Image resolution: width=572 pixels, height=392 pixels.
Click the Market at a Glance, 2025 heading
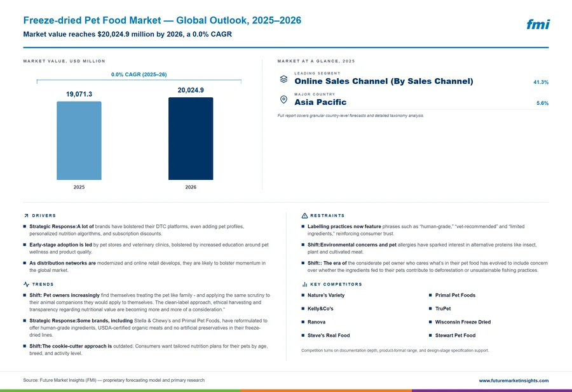[316, 61]
